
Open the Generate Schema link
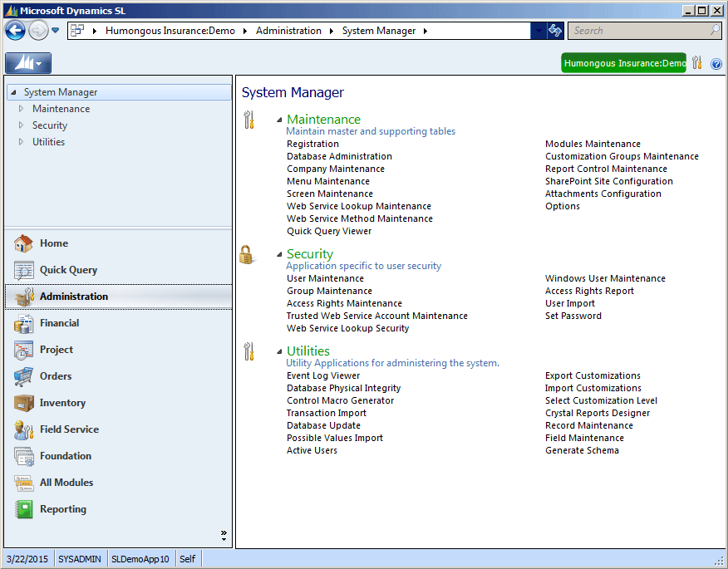(582, 451)
